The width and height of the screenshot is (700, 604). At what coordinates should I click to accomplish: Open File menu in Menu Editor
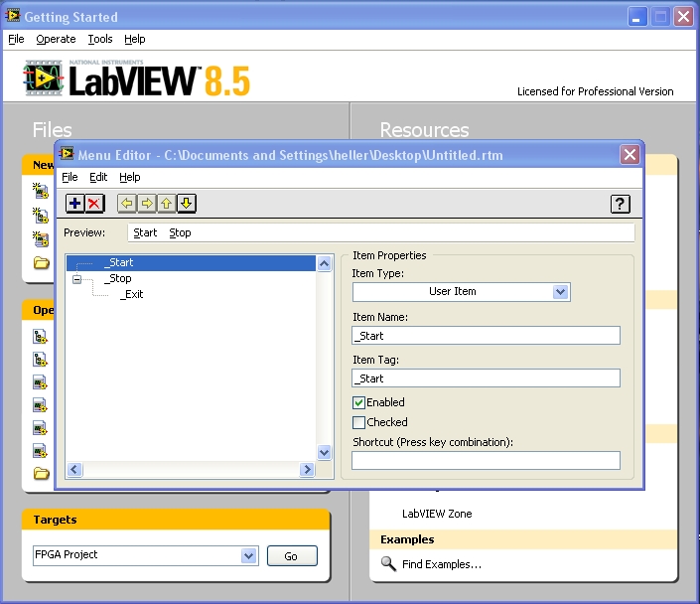[70, 177]
